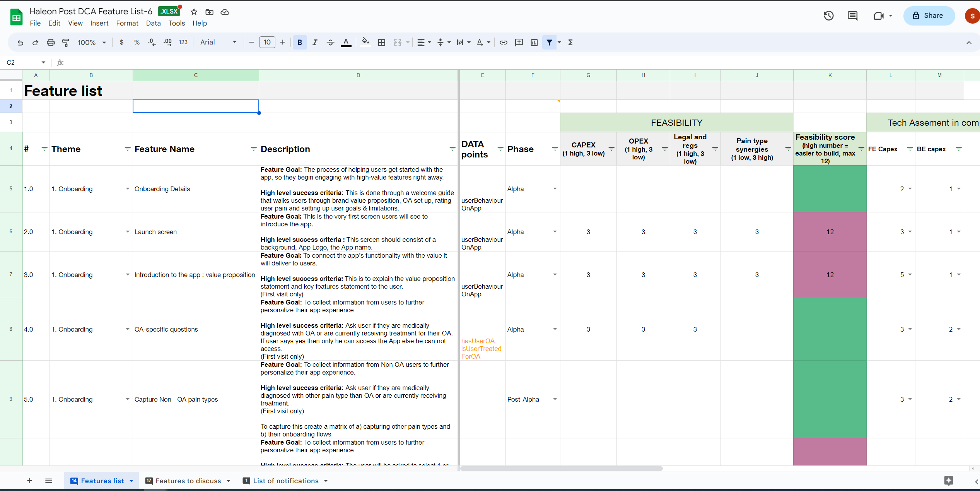The width and height of the screenshot is (980, 491).
Task: Click the functions sigma icon
Action: tap(570, 43)
